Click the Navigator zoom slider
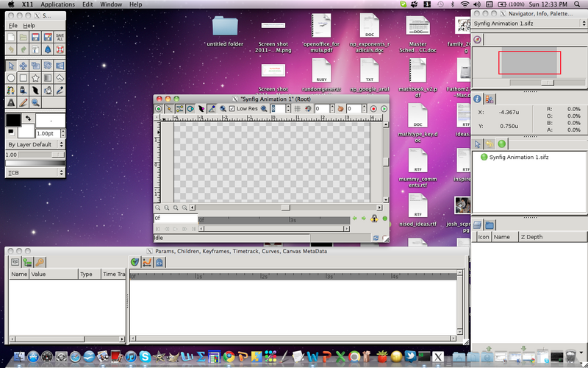The width and height of the screenshot is (588, 368). coord(548,82)
